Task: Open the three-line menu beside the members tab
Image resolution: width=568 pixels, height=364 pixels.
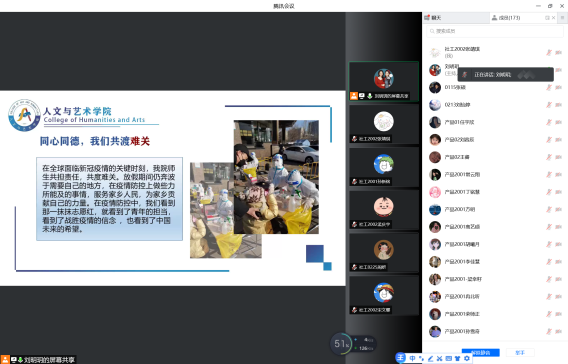Action: pos(562,18)
